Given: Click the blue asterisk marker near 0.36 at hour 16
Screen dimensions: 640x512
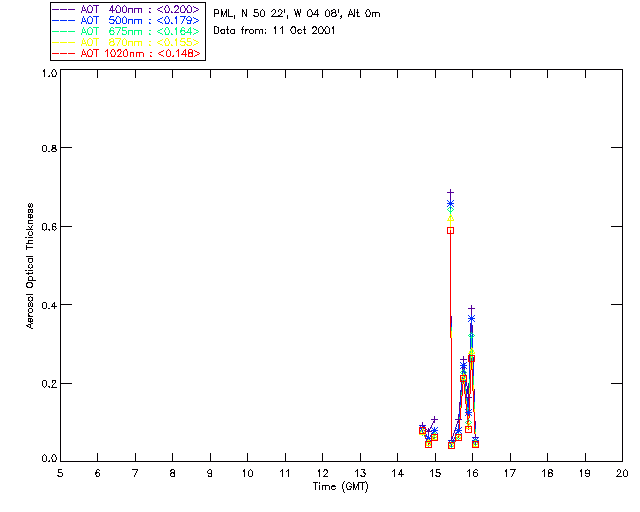Looking at the screenshot, I should click(471, 319).
